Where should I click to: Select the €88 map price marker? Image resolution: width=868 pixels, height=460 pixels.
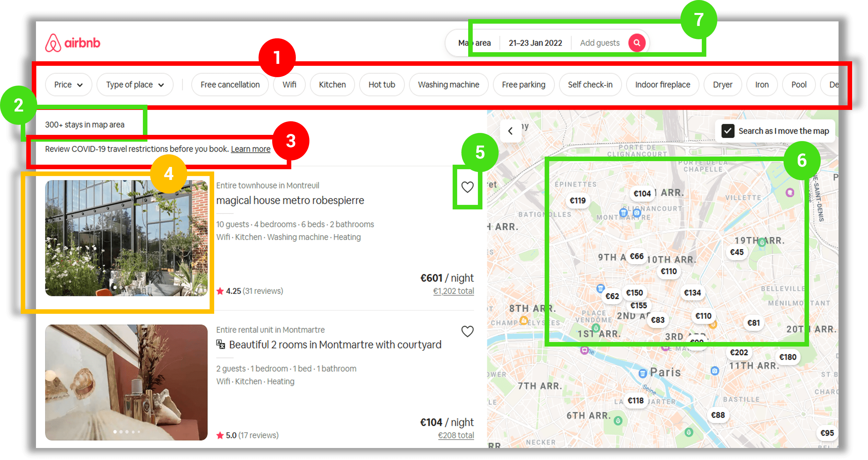pyautogui.click(x=718, y=415)
